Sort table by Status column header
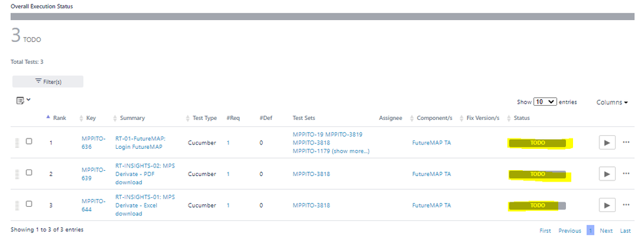Image resolution: width=644 pixels, height=241 pixels. tap(521, 118)
